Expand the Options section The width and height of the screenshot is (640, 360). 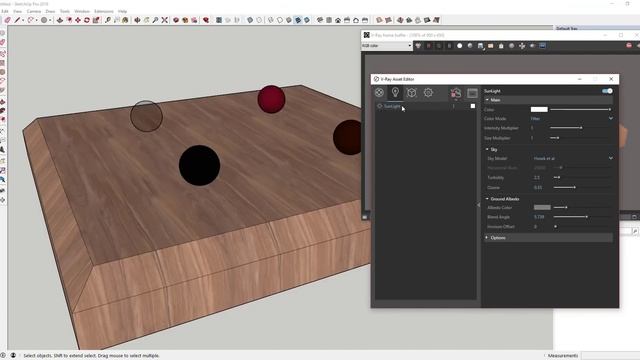click(x=487, y=238)
